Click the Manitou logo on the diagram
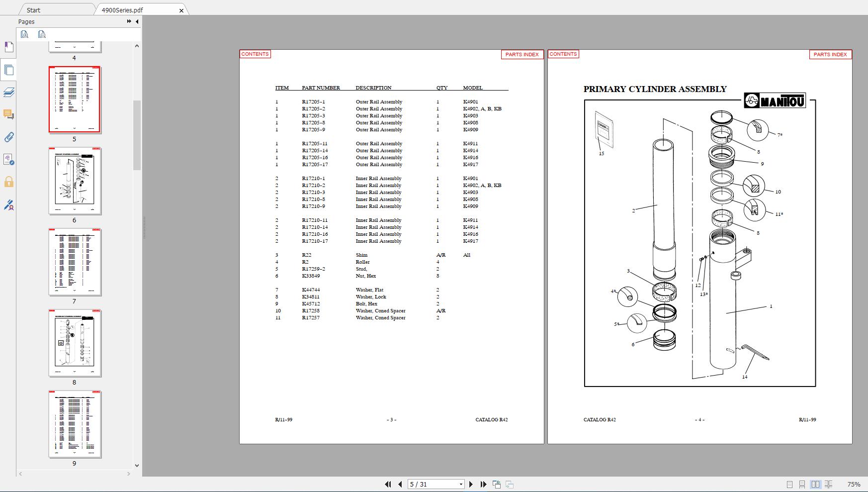The image size is (868, 492). (x=775, y=100)
